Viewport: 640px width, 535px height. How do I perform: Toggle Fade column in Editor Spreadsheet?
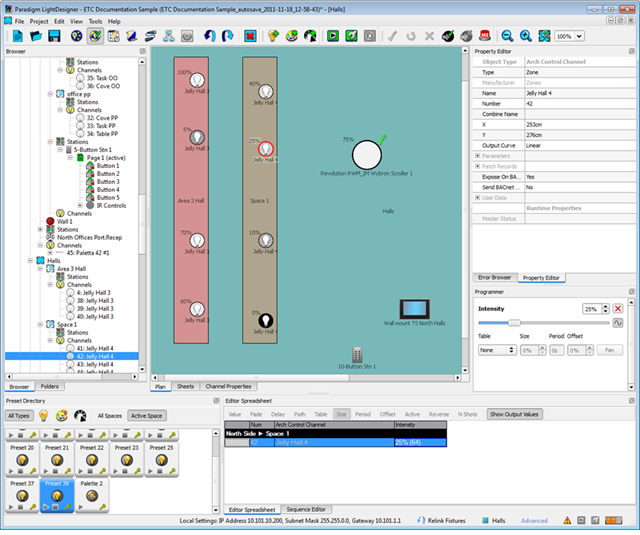(x=256, y=414)
